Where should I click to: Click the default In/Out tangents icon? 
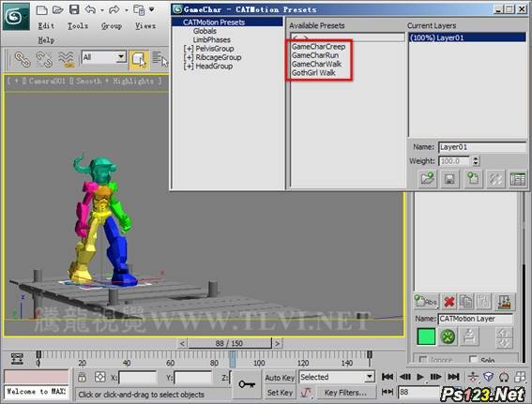[307, 393]
